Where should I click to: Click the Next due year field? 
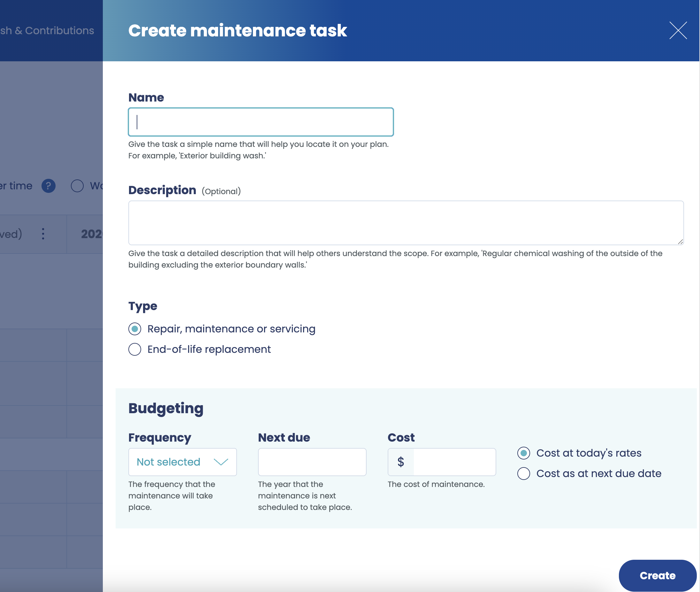tap(312, 462)
